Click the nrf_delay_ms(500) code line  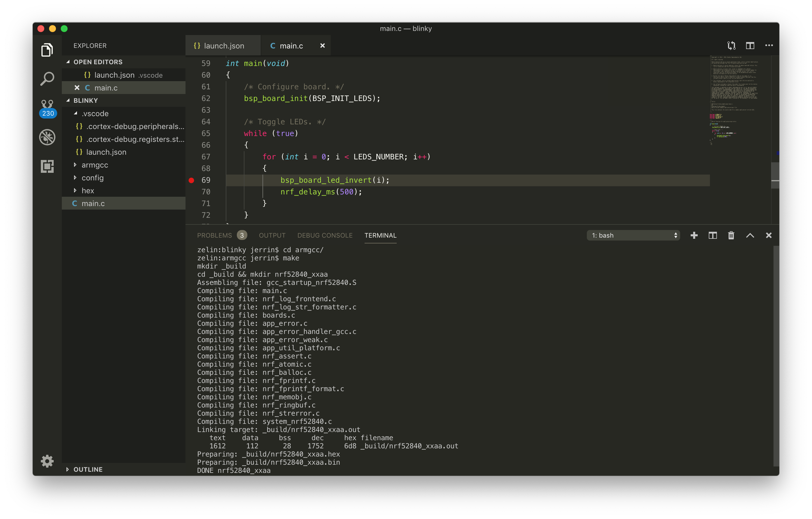click(321, 192)
